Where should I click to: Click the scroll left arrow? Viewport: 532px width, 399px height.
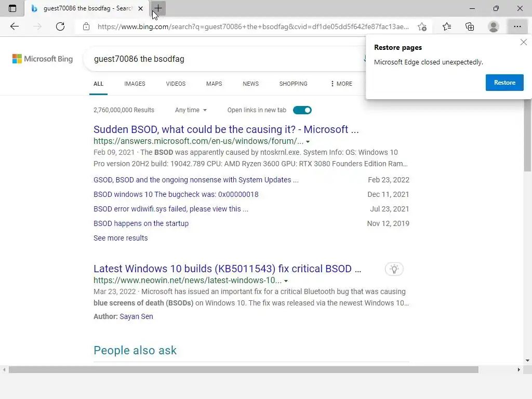pyautogui.click(x=4, y=369)
